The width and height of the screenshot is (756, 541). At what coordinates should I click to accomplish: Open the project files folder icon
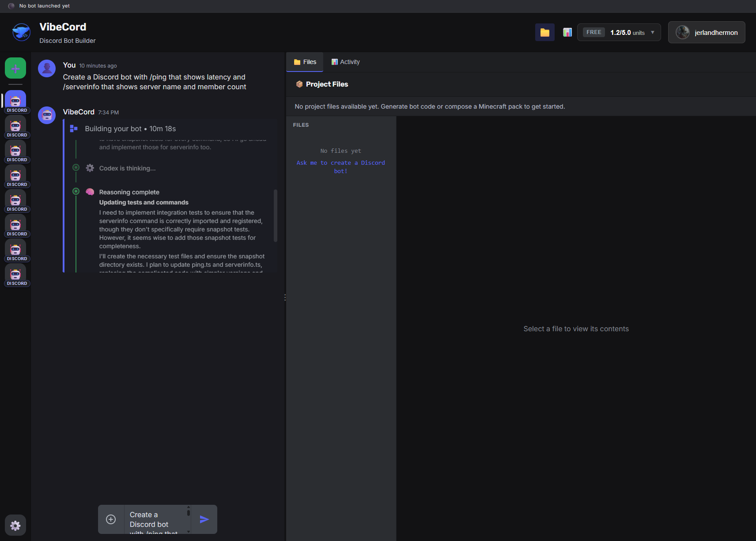click(x=544, y=32)
